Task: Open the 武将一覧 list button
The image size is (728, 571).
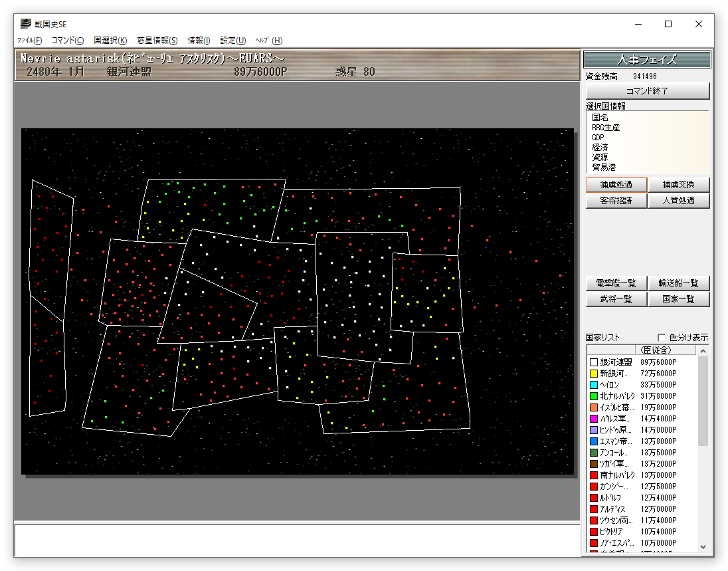Action: click(616, 299)
